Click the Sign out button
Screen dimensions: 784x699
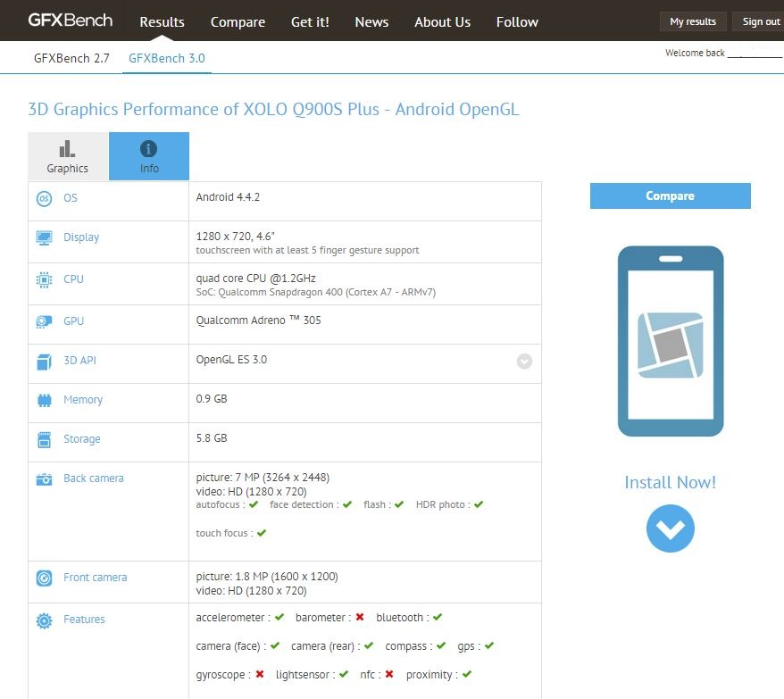tap(760, 21)
